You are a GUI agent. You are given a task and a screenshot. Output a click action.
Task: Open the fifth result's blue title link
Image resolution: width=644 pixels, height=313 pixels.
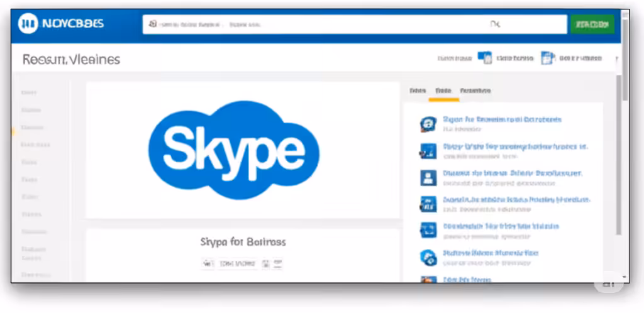pos(501,226)
